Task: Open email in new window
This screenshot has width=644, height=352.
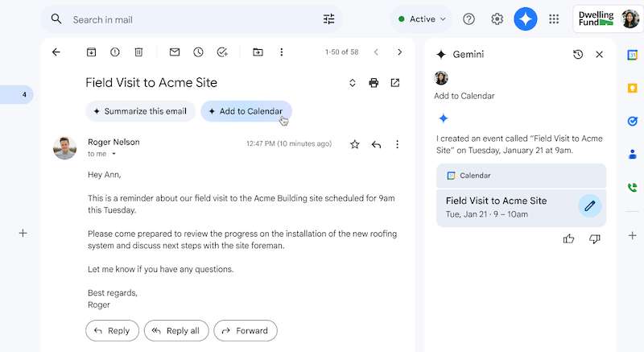Action: point(395,83)
